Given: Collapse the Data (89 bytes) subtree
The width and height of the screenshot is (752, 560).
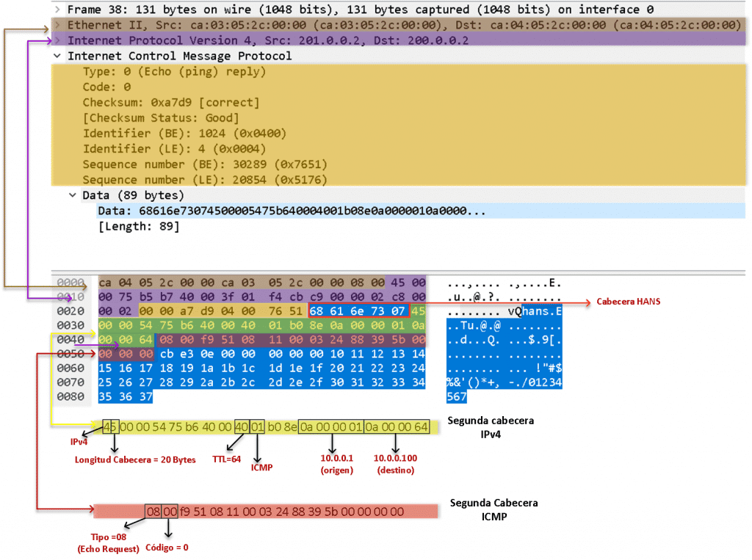Looking at the screenshot, I should (72, 195).
